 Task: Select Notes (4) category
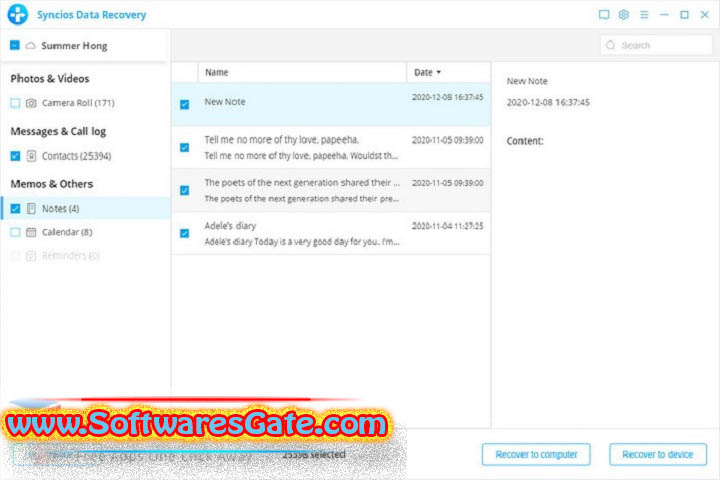[x=60, y=209]
